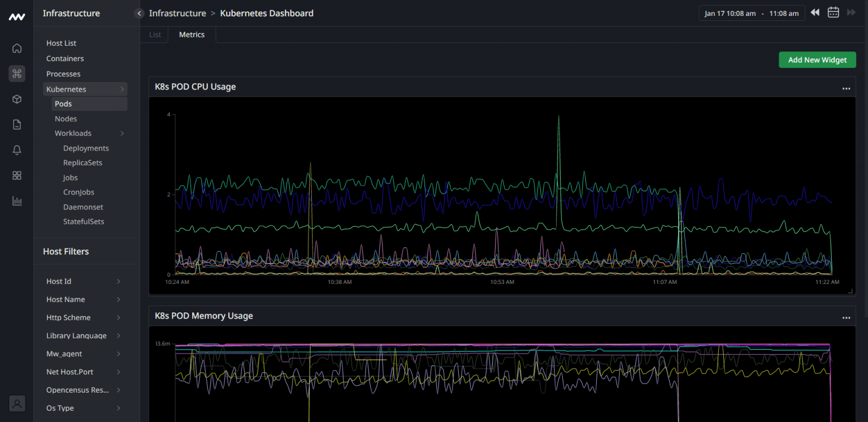868x422 pixels.
Task: Open the document/logs icon in sidebar
Action: pos(16,124)
